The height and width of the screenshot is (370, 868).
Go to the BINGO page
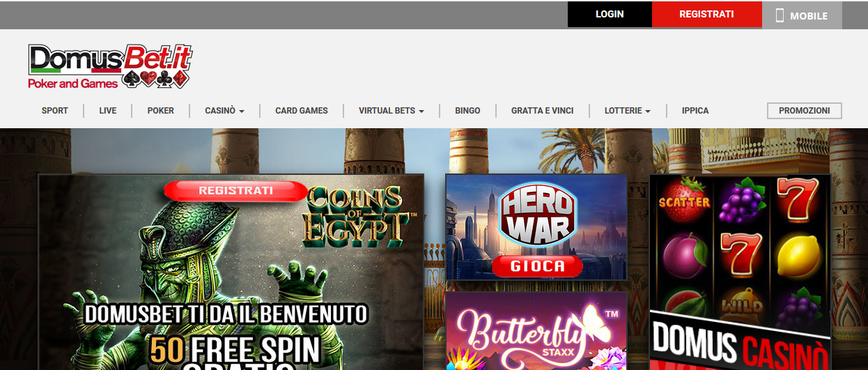click(x=467, y=111)
